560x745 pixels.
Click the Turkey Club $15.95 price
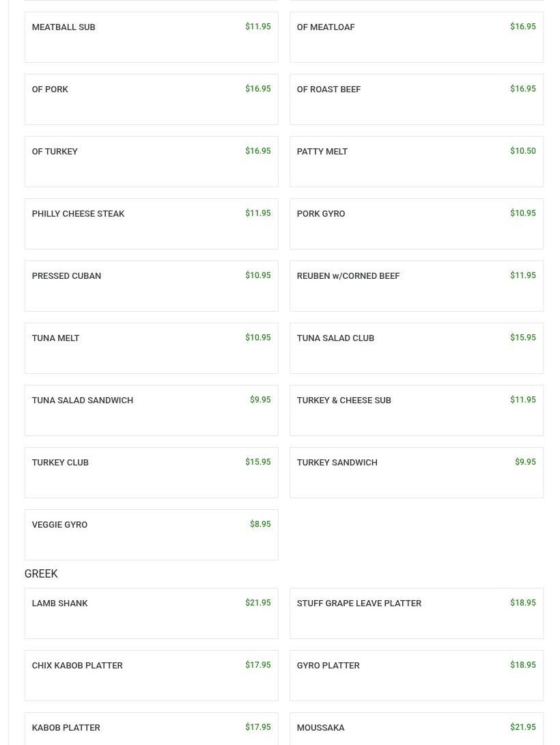coord(257,462)
